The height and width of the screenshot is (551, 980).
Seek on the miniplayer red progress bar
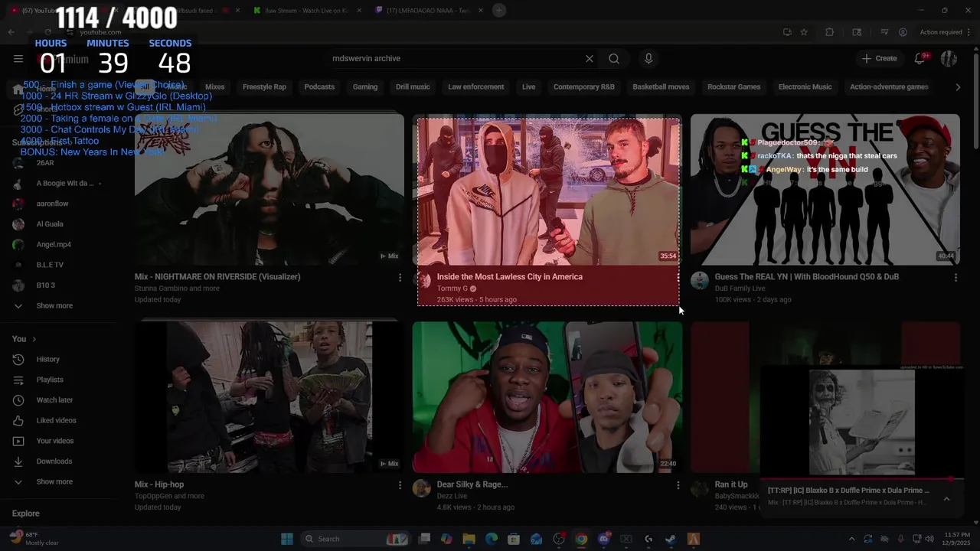click(862, 480)
